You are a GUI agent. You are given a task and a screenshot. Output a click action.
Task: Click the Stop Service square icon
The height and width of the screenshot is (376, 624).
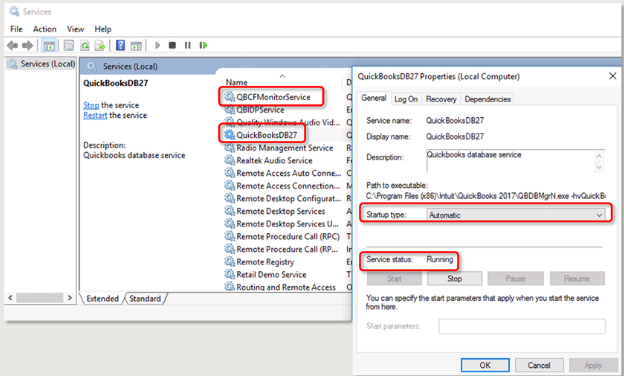[x=172, y=45]
